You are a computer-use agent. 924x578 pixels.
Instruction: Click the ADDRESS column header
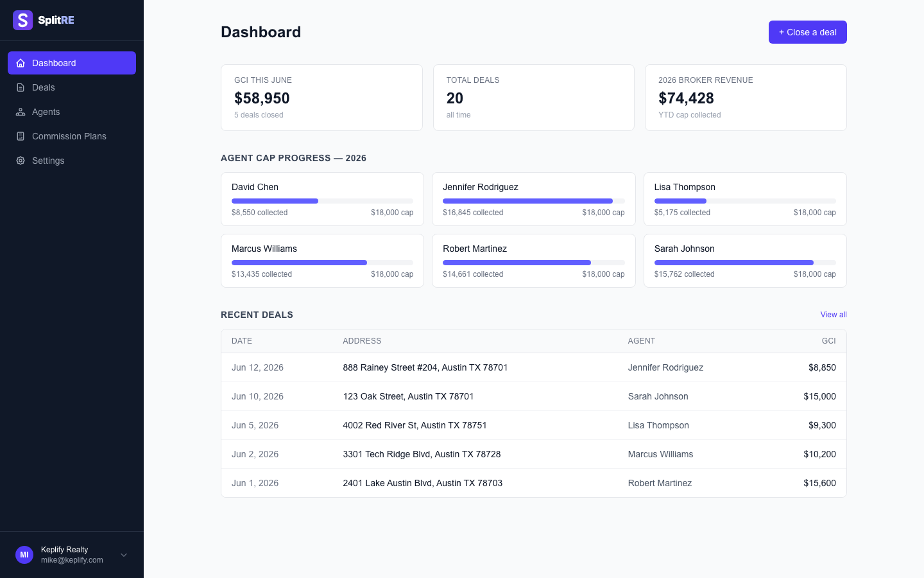(362, 341)
